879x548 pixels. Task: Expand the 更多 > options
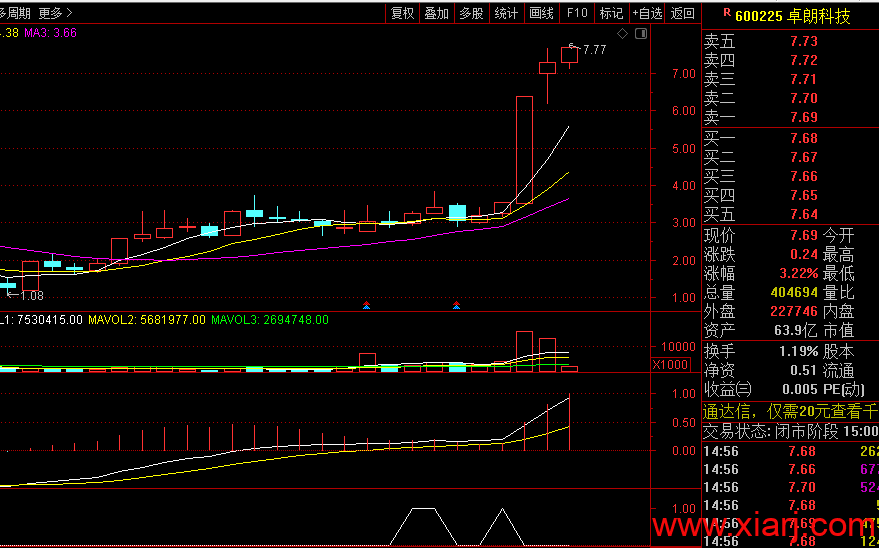tap(55, 13)
